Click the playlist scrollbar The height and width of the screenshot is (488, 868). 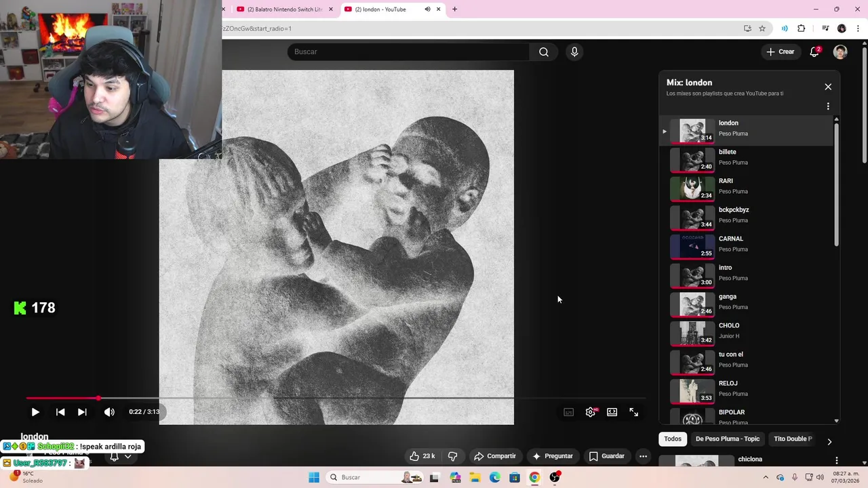coord(836,184)
